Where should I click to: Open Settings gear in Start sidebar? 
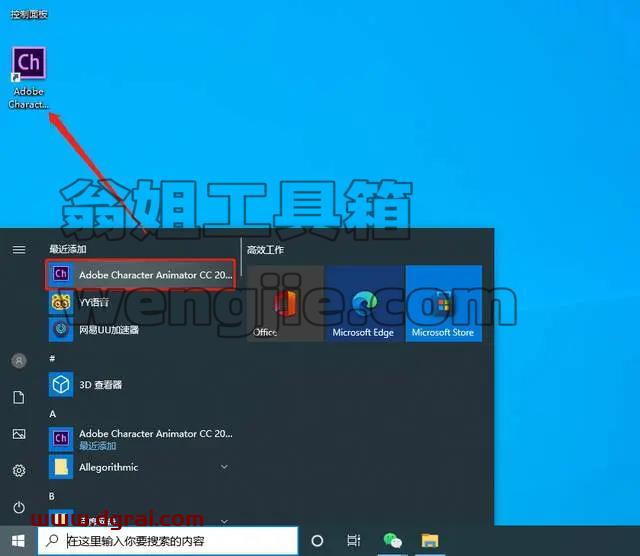(x=19, y=471)
